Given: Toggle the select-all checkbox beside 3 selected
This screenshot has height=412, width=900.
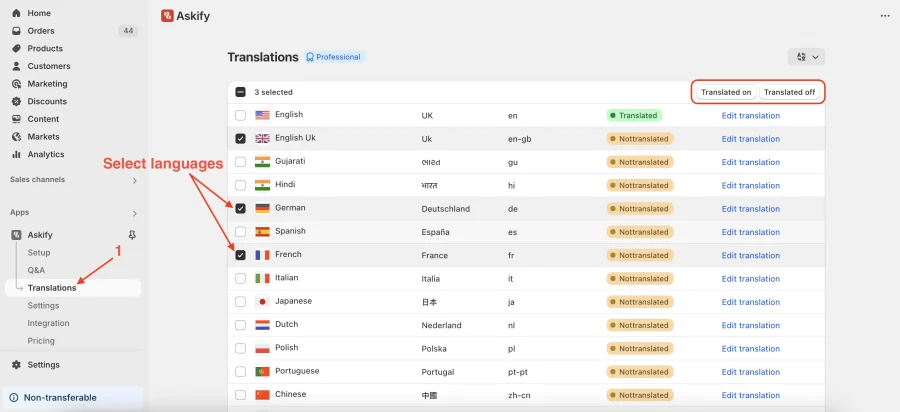Looking at the screenshot, I should coord(240,92).
